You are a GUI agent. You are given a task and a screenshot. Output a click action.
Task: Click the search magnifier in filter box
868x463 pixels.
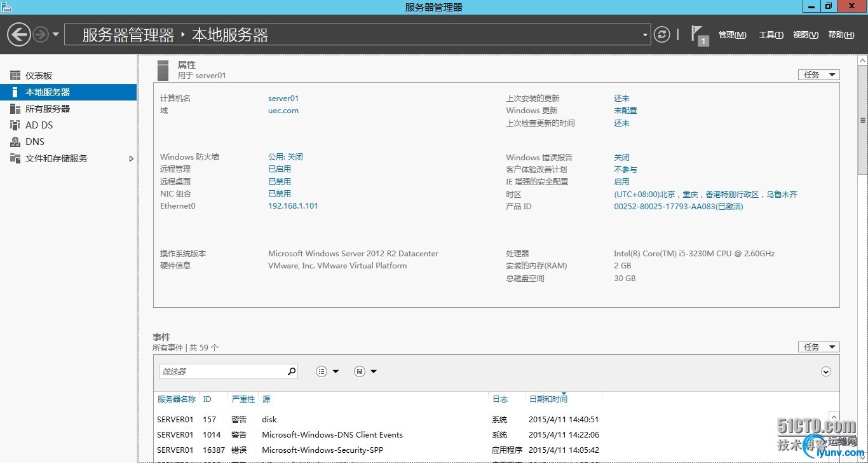pos(292,371)
